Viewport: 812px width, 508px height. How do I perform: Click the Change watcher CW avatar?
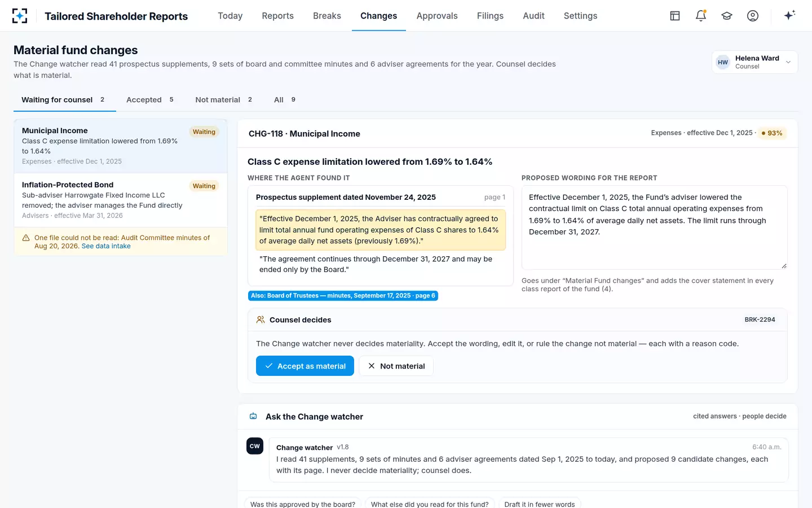[x=255, y=446]
